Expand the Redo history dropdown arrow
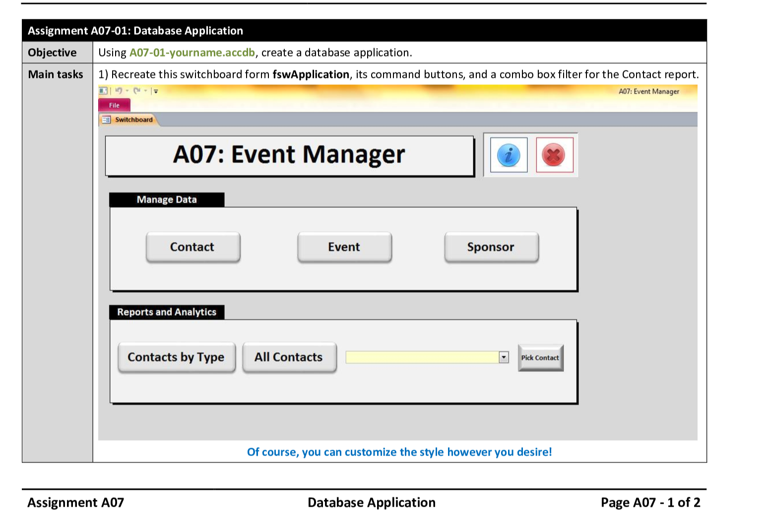This screenshot has width=769, height=532. [x=145, y=91]
